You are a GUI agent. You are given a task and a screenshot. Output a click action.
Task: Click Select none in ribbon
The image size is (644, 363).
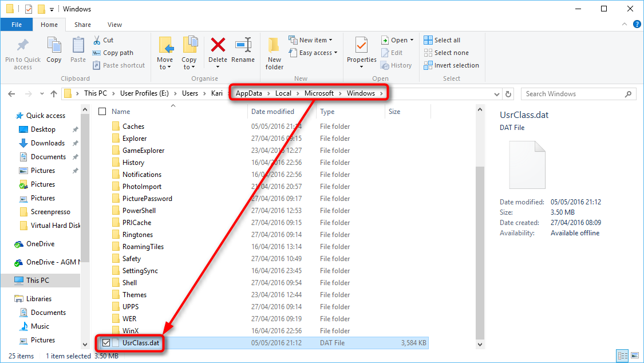(446, 53)
